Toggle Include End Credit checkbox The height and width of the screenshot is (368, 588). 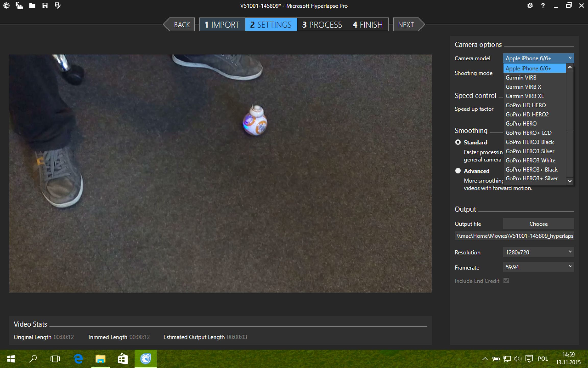[x=506, y=281]
